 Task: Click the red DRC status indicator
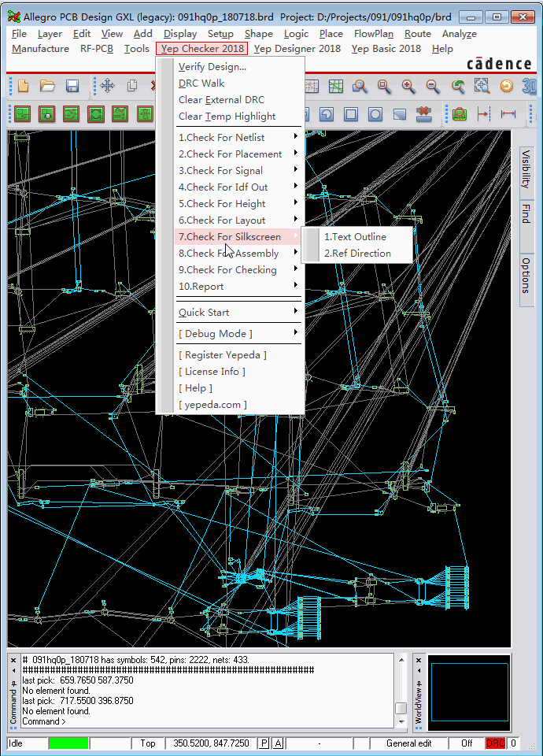point(495,743)
